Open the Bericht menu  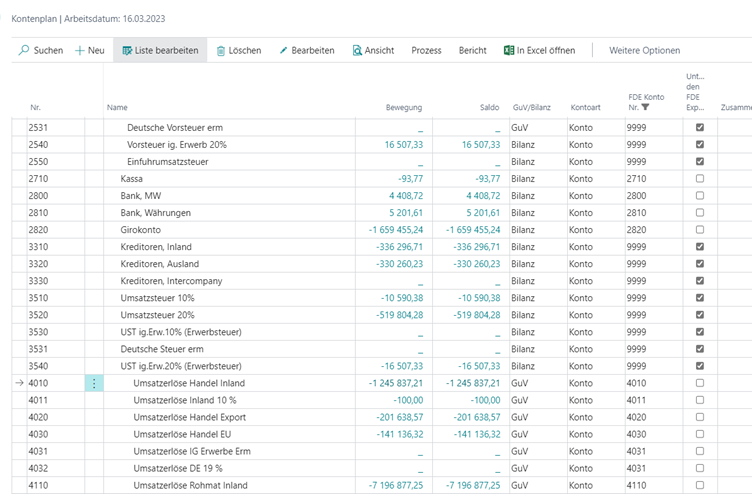point(473,50)
